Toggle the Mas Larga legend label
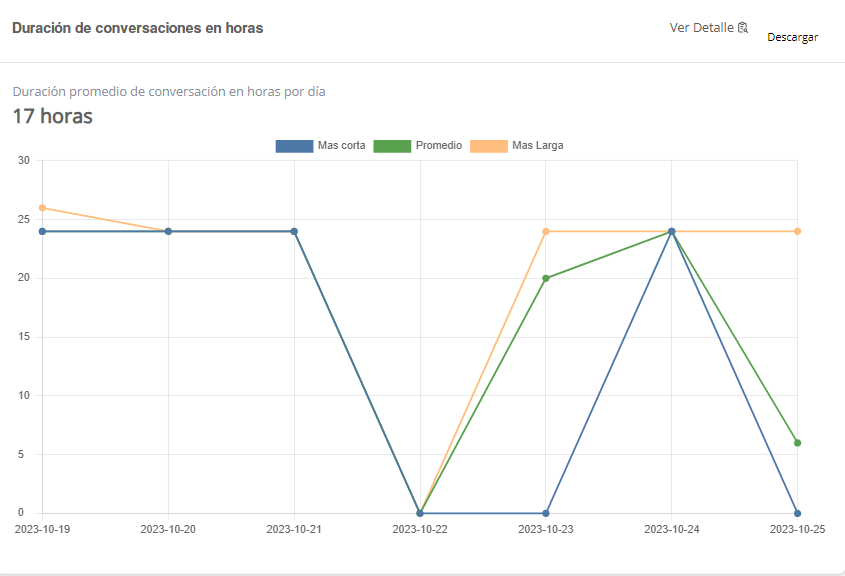This screenshot has height=576, width=845. tap(538, 146)
